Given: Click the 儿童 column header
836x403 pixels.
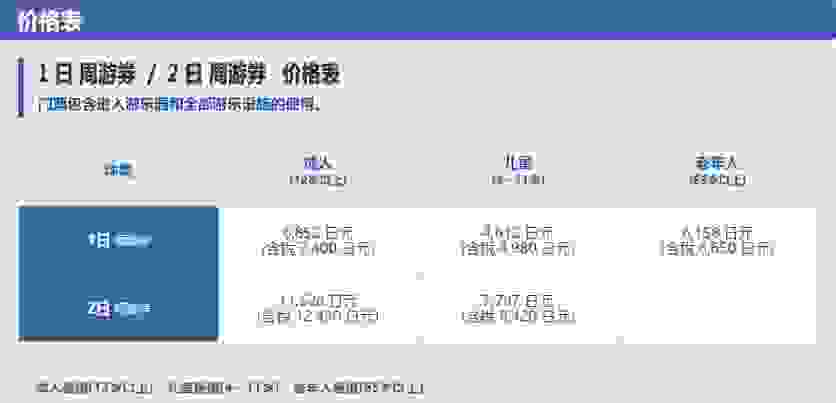Looking at the screenshot, I should [517, 170].
